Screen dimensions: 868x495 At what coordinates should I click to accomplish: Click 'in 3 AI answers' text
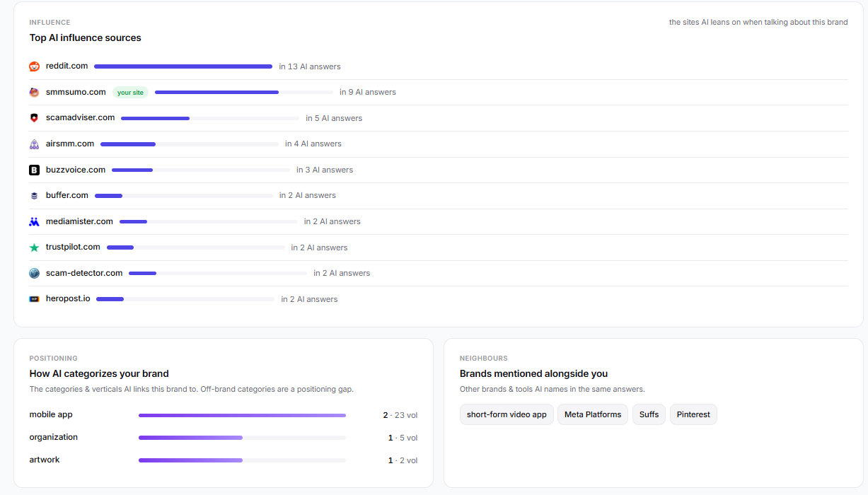(325, 170)
